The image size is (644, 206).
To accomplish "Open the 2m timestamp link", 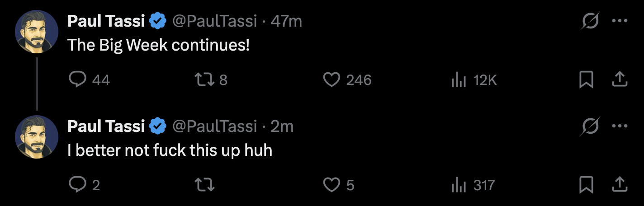I will (x=282, y=126).
